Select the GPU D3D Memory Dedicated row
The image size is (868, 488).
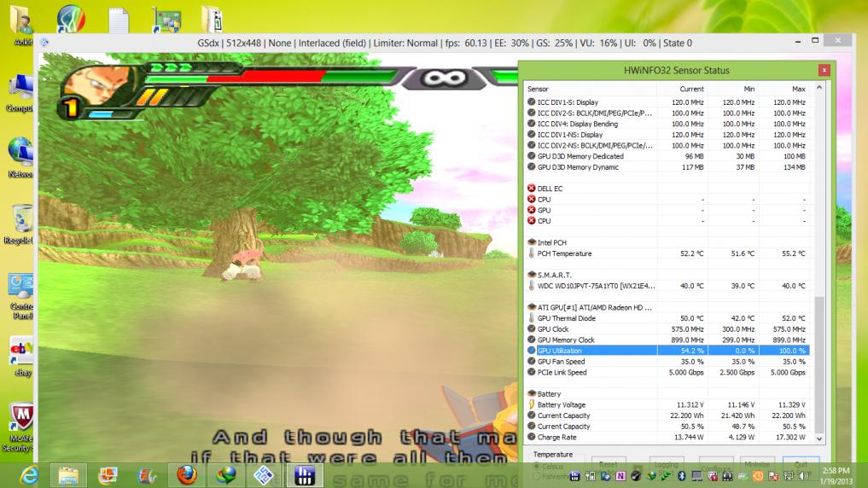[x=667, y=156]
